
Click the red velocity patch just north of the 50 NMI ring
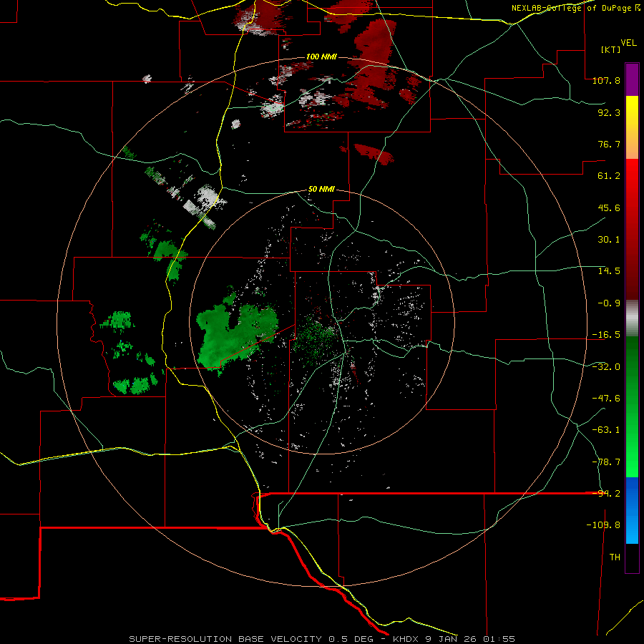pos(373,154)
